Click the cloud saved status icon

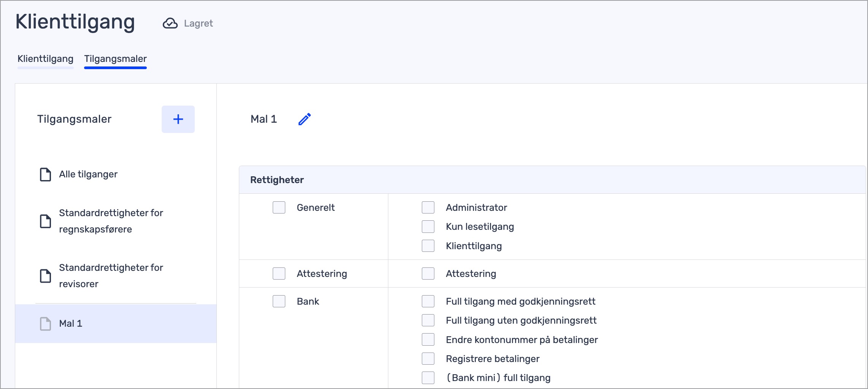tap(170, 24)
